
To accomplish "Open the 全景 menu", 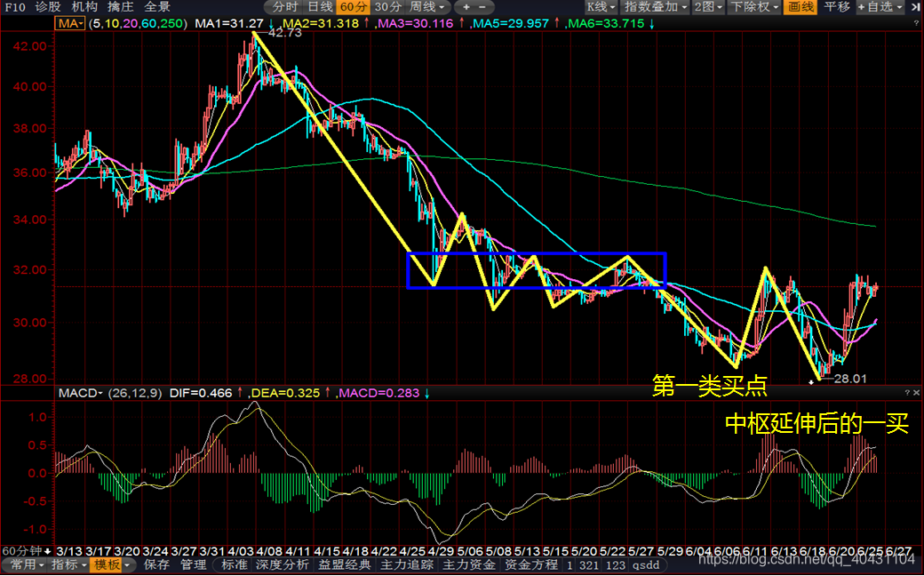I will 157,7.
